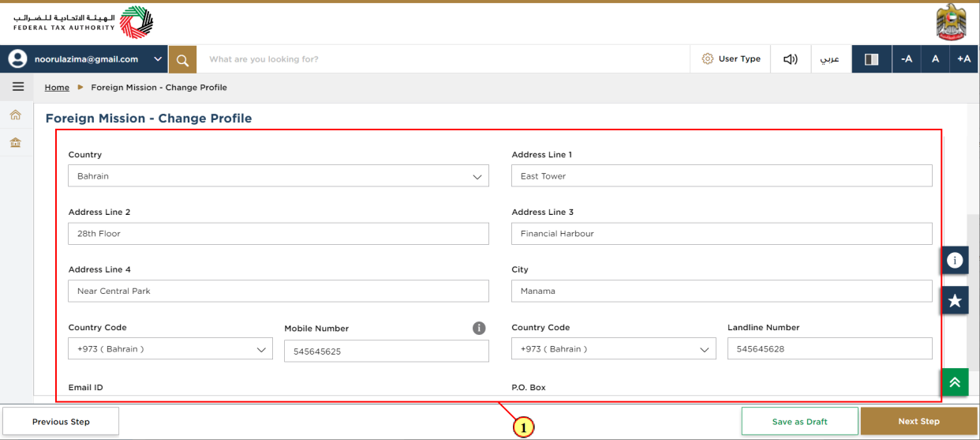980x440 pixels.
Task: Decrease font size with -A
Action: [x=907, y=59]
